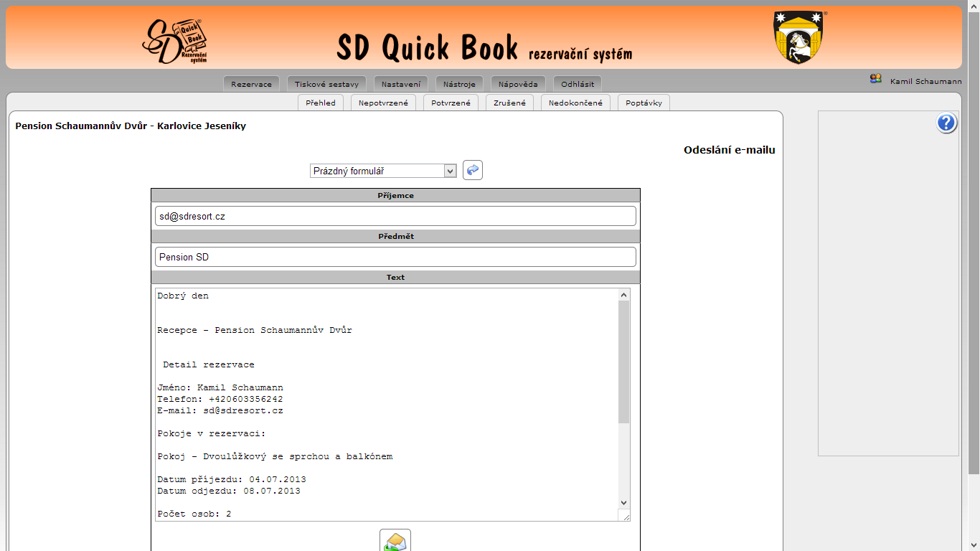Open the Nástroje menu
980x551 pixels.
click(x=459, y=84)
